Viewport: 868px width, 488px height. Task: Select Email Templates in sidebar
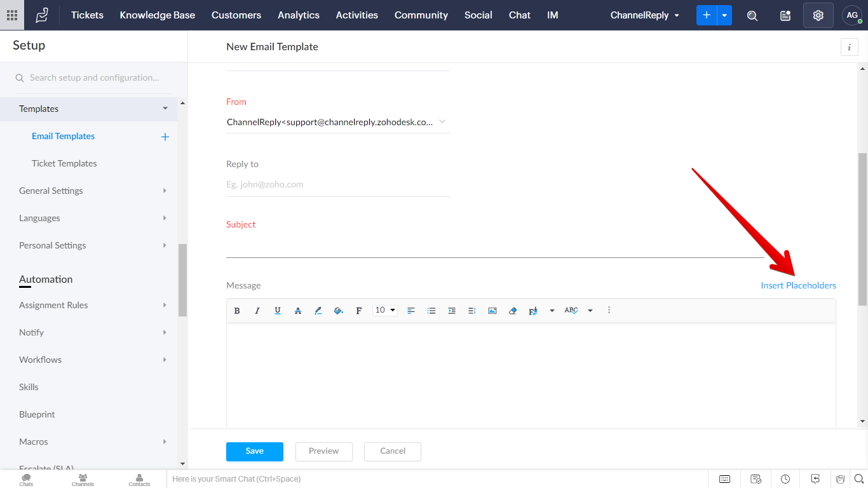click(64, 136)
